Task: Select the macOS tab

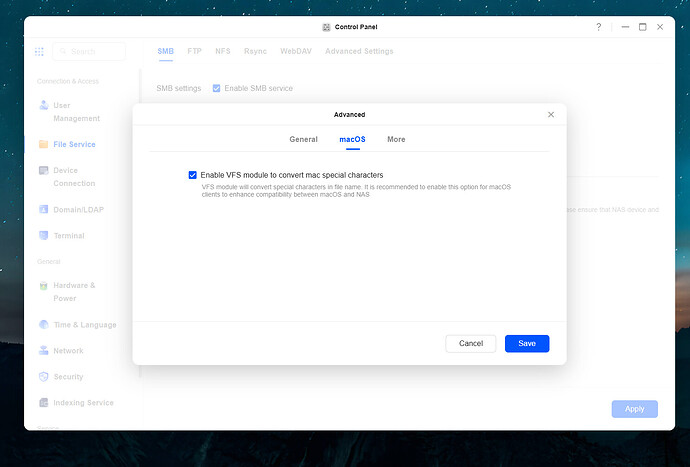Action: pos(352,140)
